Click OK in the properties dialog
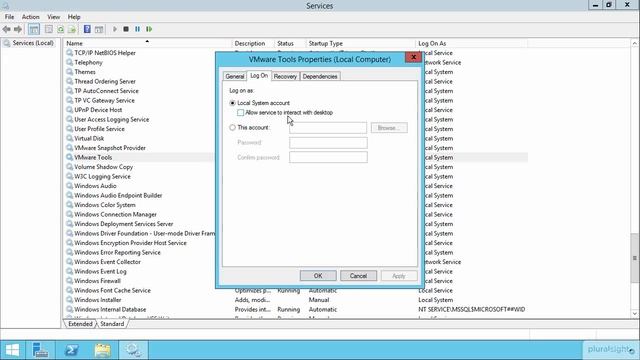 (318, 276)
